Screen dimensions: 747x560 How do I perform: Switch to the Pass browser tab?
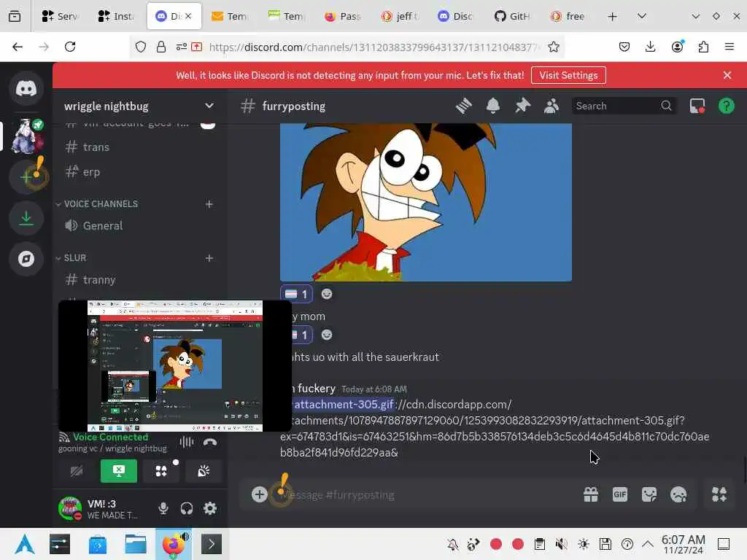pyautogui.click(x=343, y=16)
